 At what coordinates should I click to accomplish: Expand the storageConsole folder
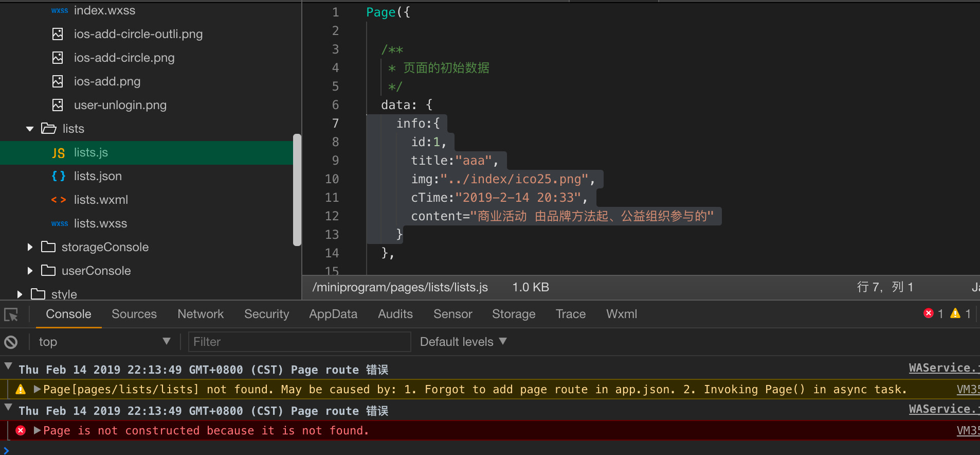click(x=30, y=247)
